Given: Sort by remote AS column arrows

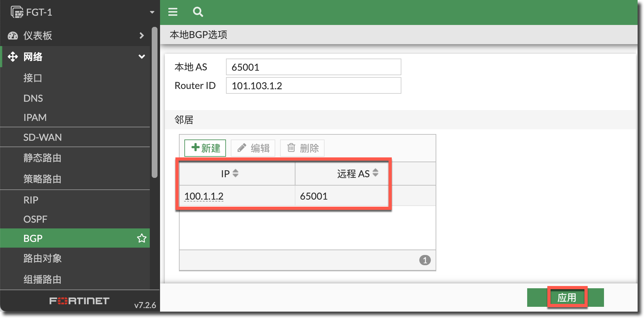Looking at the screenshot, I should coord(375,173).
